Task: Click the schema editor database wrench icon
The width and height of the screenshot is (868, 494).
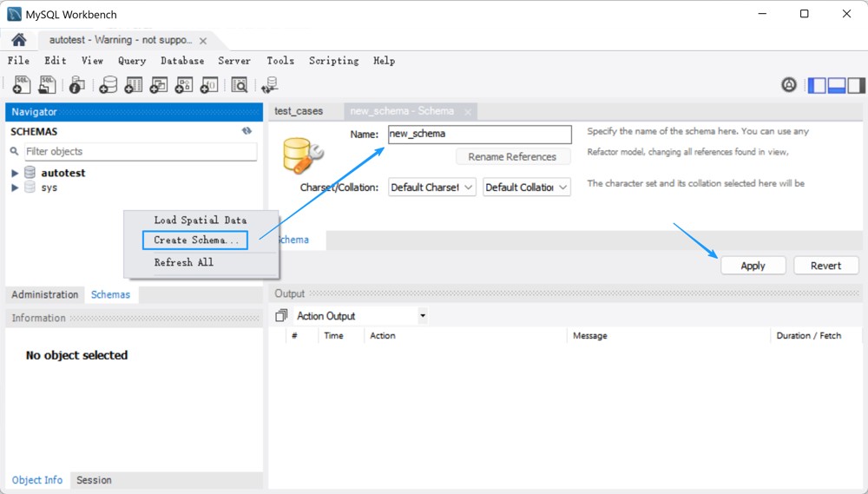Action: coord(303,155)
